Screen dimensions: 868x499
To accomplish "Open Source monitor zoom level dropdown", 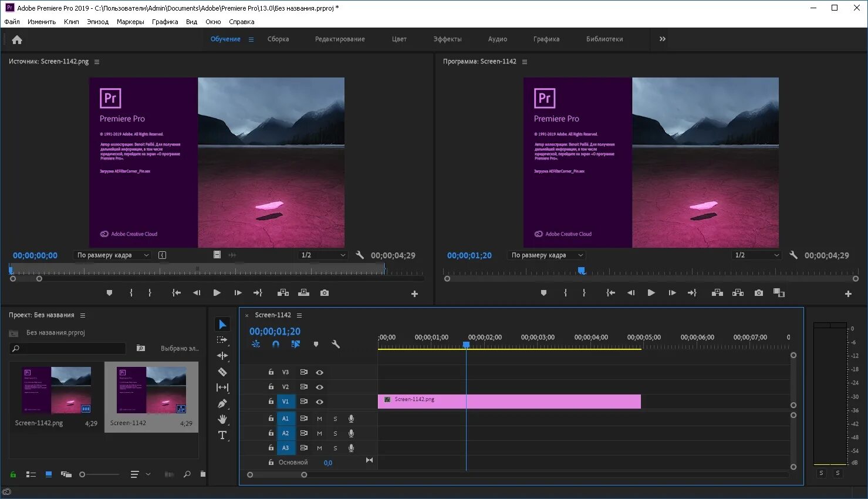I will (113, 255).
